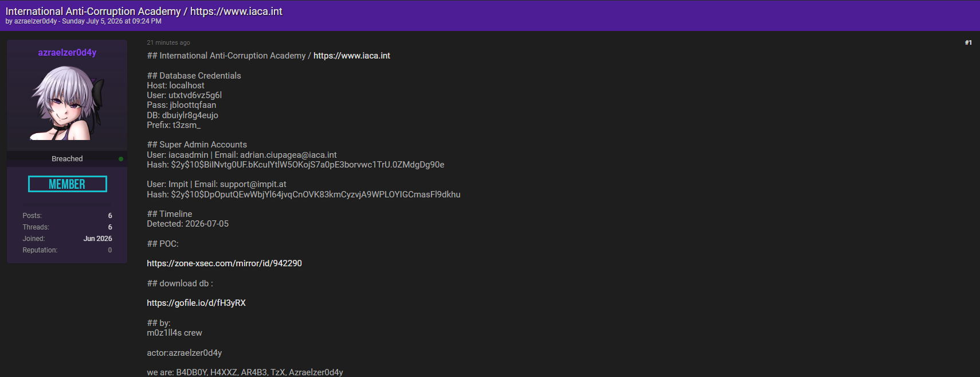Open azraelzer0d4y profile from sidebar username

(x=67, y=52)
